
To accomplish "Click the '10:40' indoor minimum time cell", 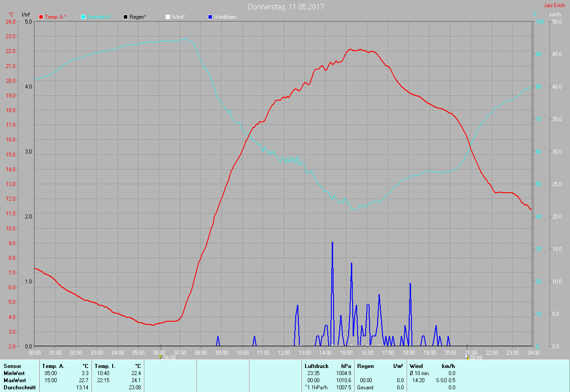I will [x=103, y=373].
